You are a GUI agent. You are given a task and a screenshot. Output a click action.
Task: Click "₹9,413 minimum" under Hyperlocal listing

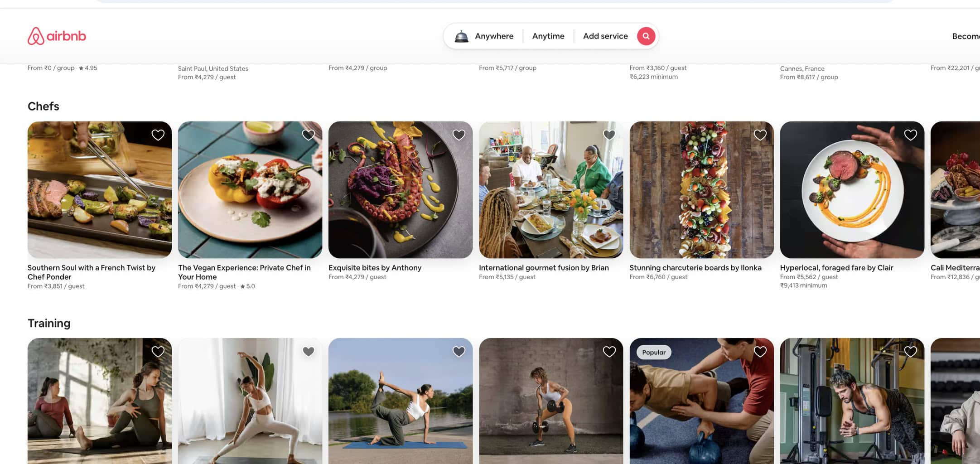[803, 285]
